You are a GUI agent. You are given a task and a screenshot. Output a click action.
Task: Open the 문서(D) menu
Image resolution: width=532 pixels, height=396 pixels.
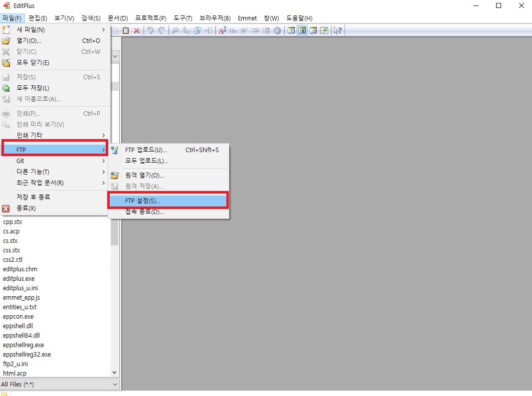[118, 18]
